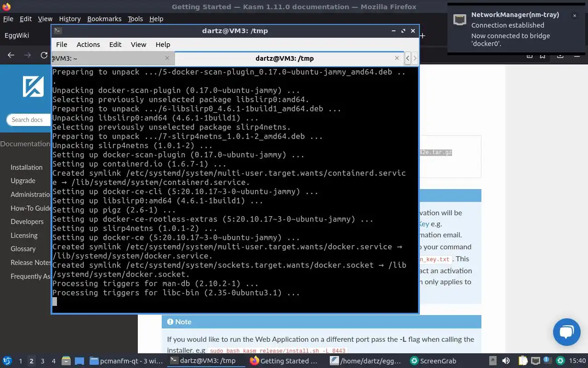Open Firefox File menu
Viewport: 588px width, 368px height.
pyautogui.click(x=8, y=19)
